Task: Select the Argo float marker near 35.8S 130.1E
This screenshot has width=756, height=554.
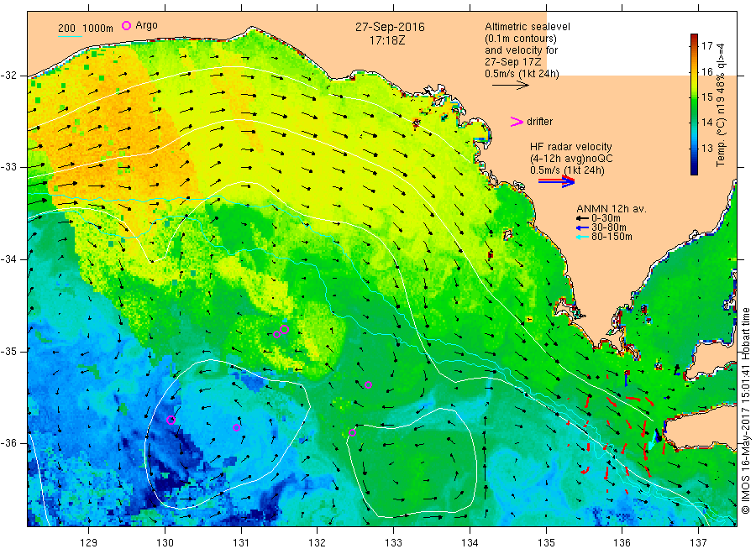Action: (171, 420)
